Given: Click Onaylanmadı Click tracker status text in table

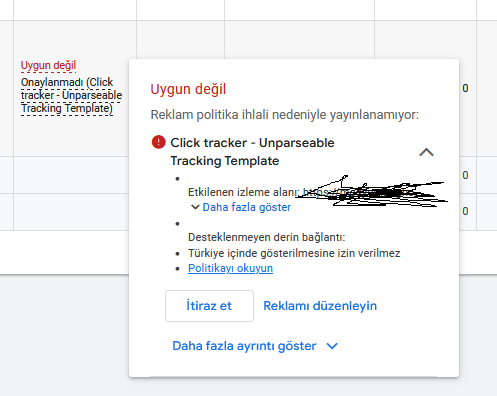Looking at the screenshot, I should click(71, 95).
